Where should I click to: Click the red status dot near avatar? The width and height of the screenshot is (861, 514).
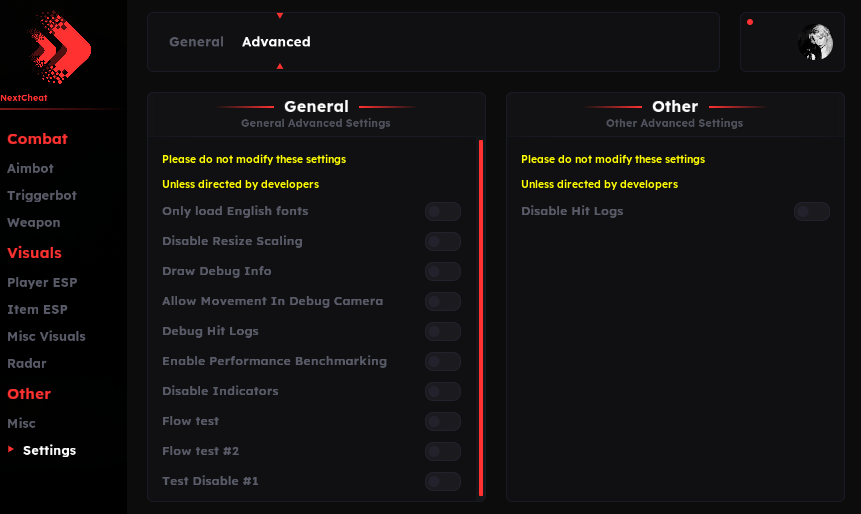[x=750, y=22]
